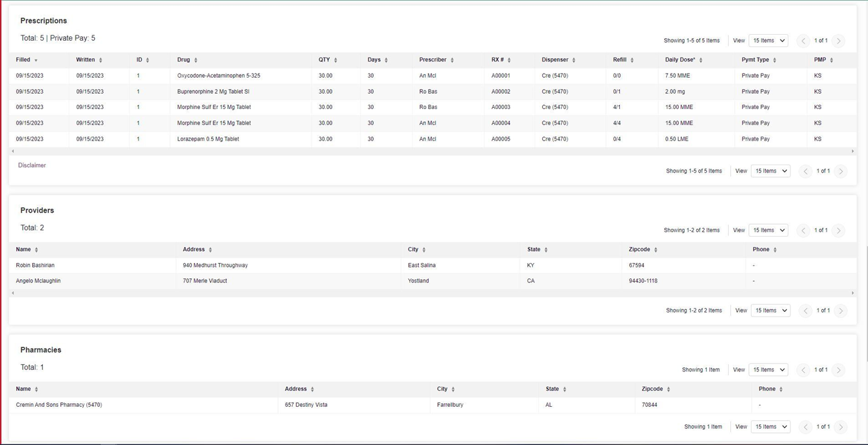Click RX number A00004

501,123
